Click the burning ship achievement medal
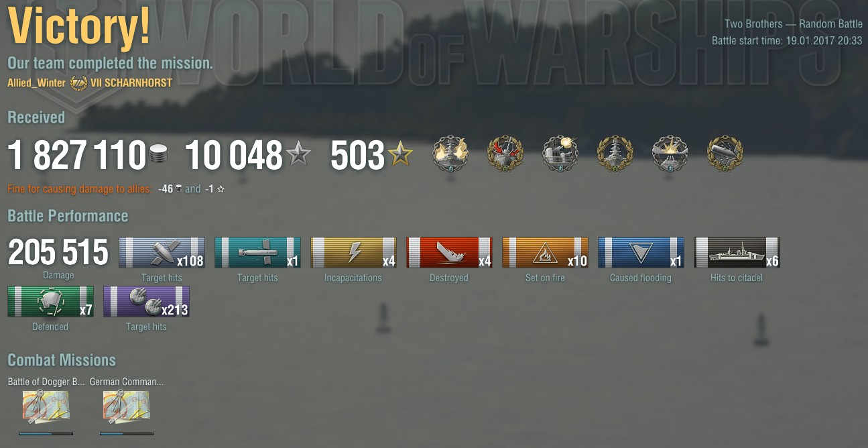The width and height of the screenshot is (868, 448). [450, 154]
